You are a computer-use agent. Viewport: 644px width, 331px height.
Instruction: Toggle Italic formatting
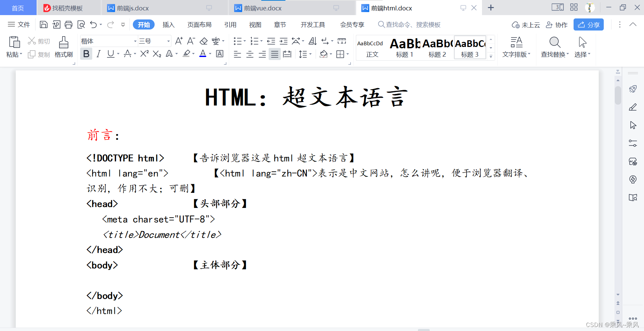coord(99,54)
